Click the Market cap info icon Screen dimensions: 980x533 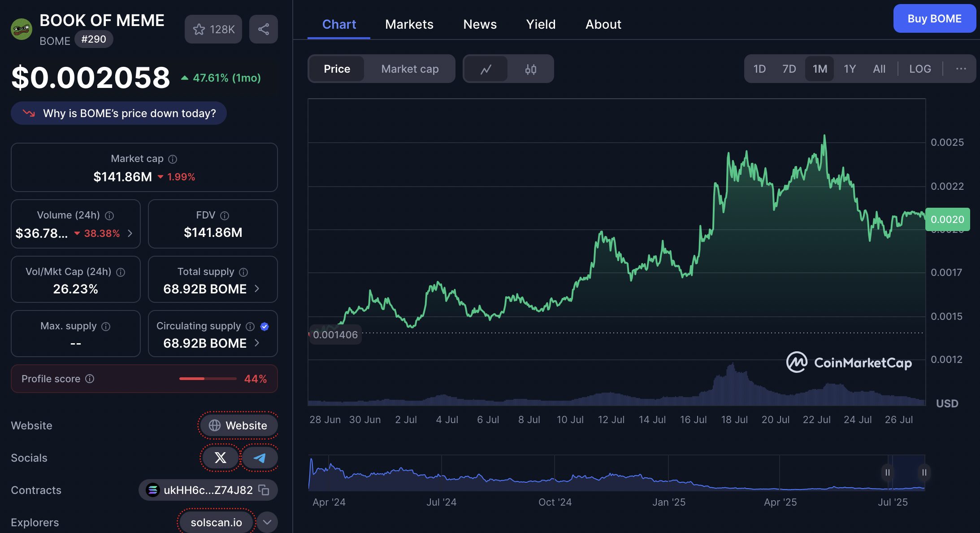(x=173, y=159)
